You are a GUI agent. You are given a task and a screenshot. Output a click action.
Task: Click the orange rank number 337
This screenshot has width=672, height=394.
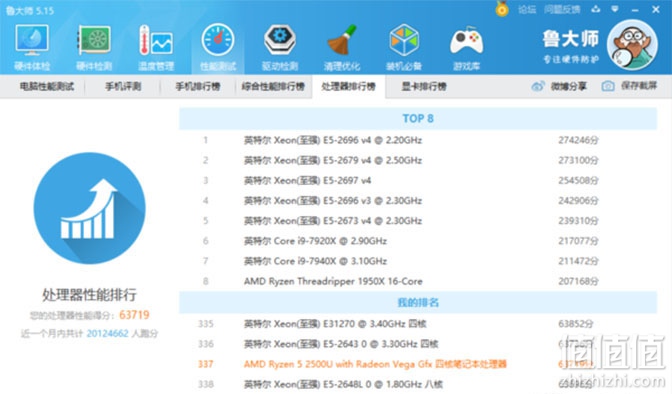click(206, 364)
